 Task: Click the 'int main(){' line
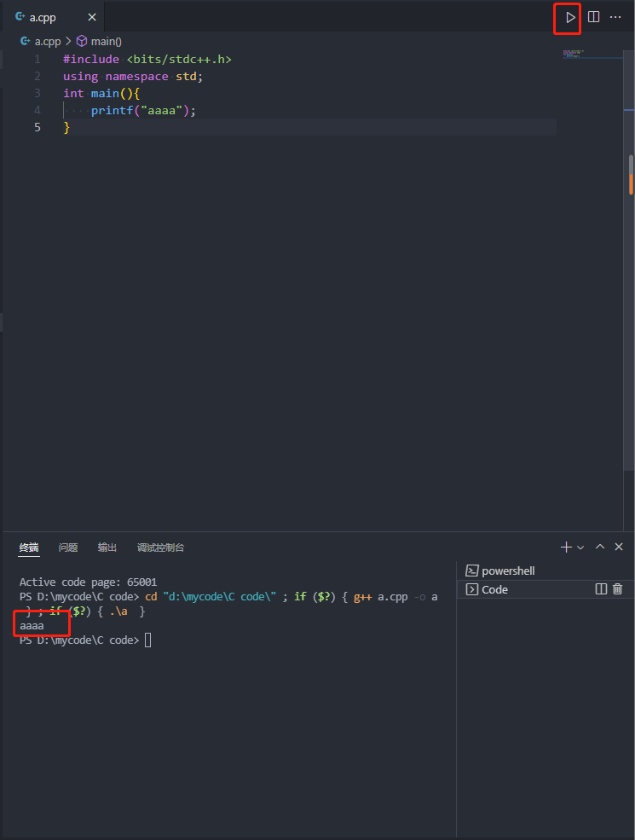click(x=101, y=93)
